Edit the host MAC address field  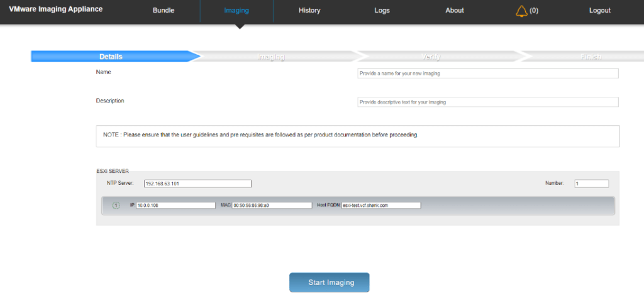click(x=272, y=205)
